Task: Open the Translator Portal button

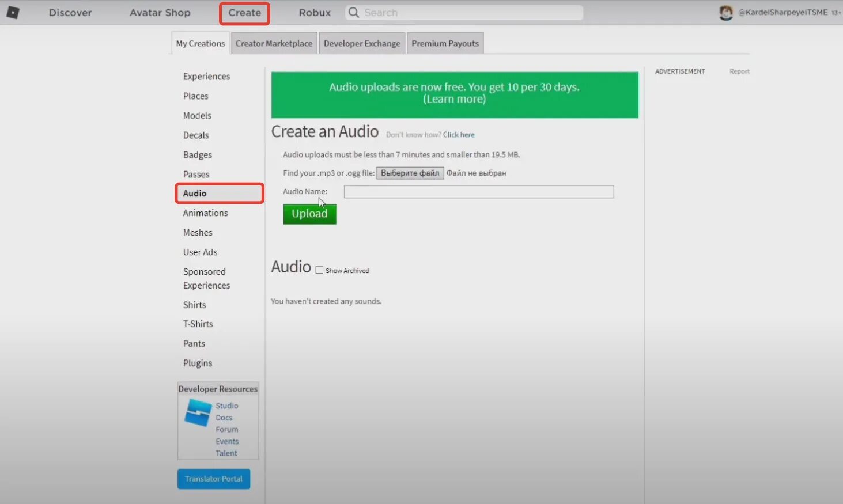Action: [214, 479]
